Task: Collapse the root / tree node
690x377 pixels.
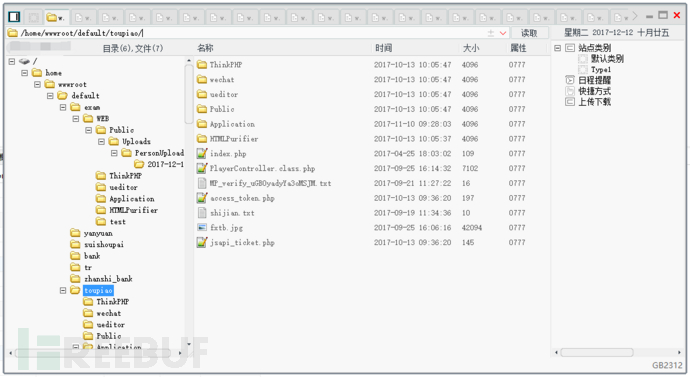Action: [x=12, y=62]
